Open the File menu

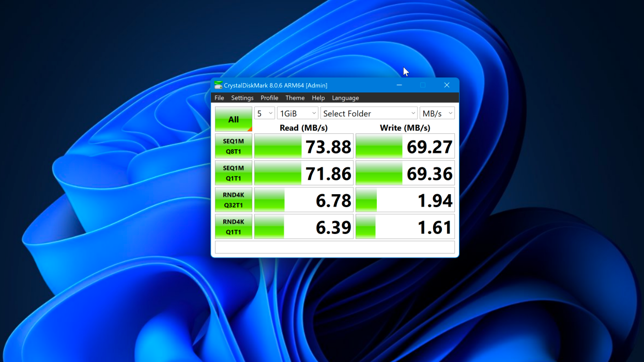click(219, 98)
